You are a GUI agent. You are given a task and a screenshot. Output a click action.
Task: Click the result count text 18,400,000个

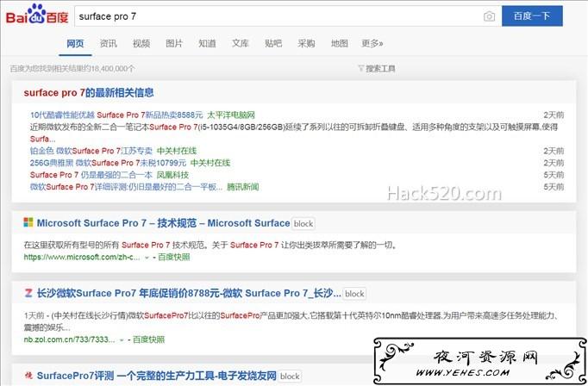pos(112,69)
